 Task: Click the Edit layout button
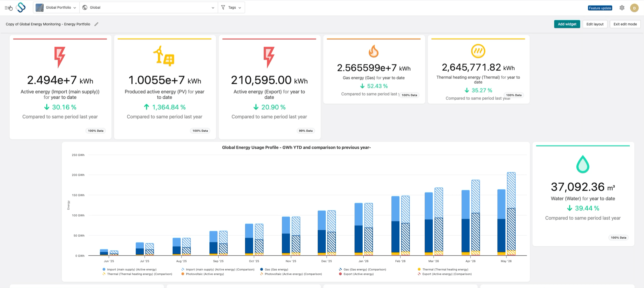595,24
